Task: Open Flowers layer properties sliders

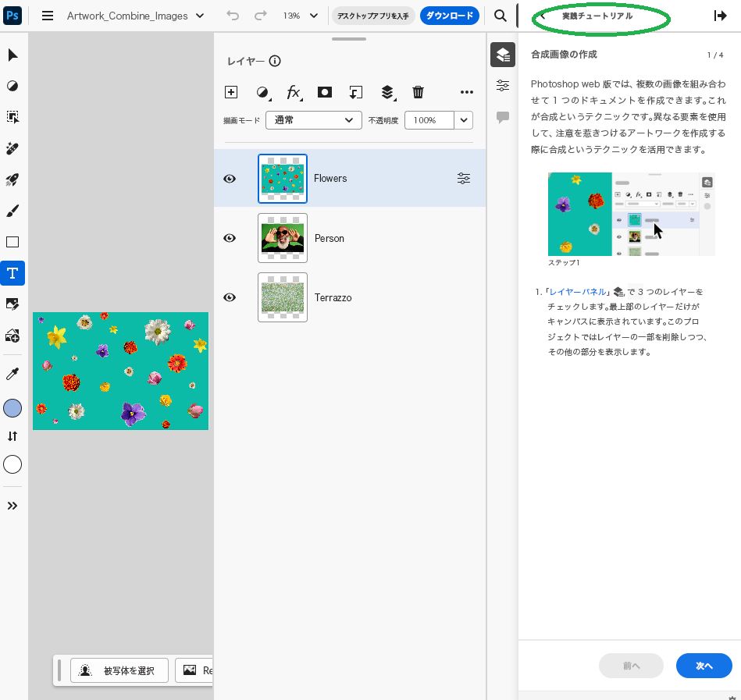Action: click(464, 178)
